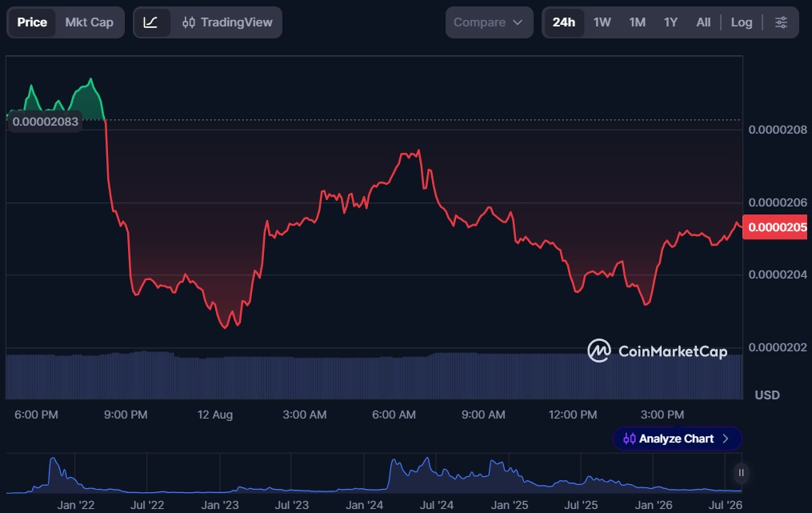This screenshot has height=513, width=812.
Task: Select the 24h time range
Action: coord(563,22)
